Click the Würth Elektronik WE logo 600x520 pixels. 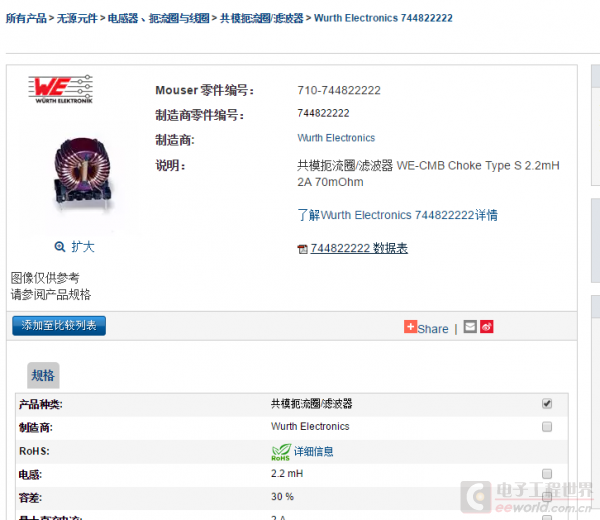(x=60, y=89)
